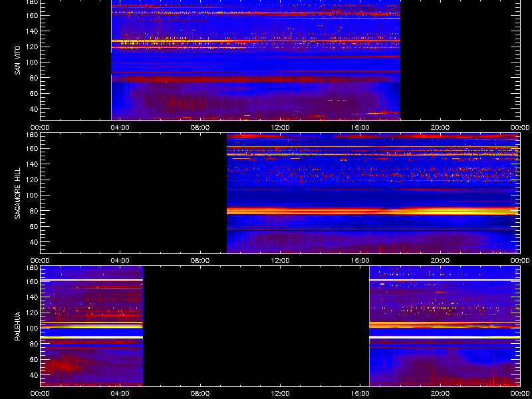Click 04:00 time label under Sagamore Hill plot
This screenshot has height=399, width=532.
pos(120,261)
